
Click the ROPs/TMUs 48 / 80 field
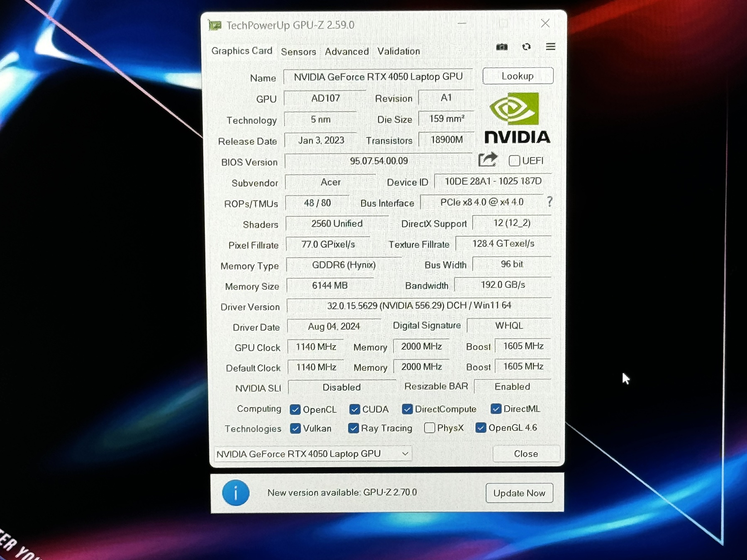click(x=317, y=203)
